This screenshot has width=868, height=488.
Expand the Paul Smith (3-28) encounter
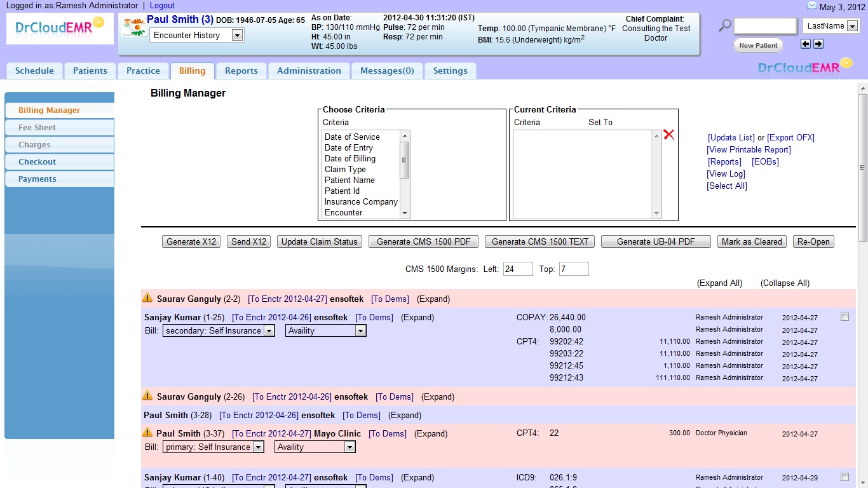point(405,415)
